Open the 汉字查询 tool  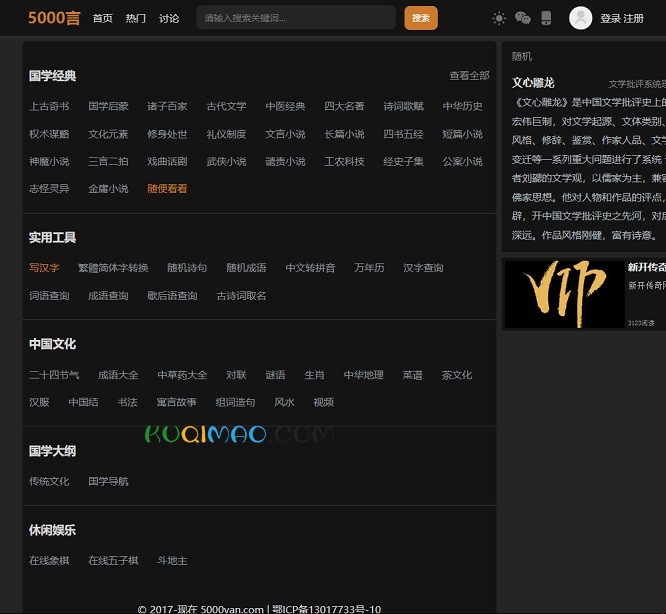pos(423,268)
